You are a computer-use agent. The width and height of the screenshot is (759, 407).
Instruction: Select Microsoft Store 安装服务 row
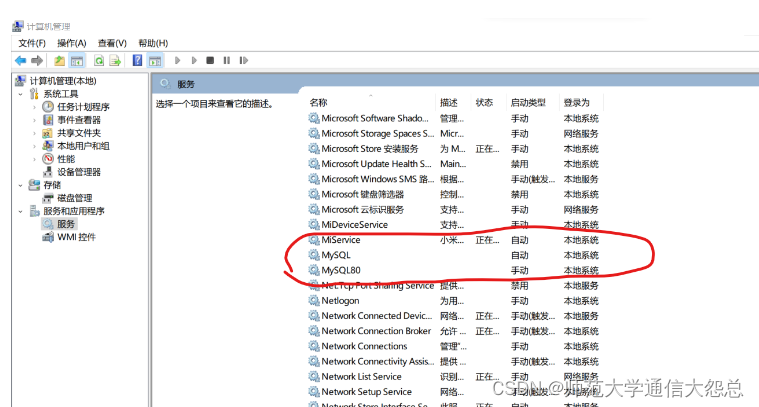click(454, 149)
